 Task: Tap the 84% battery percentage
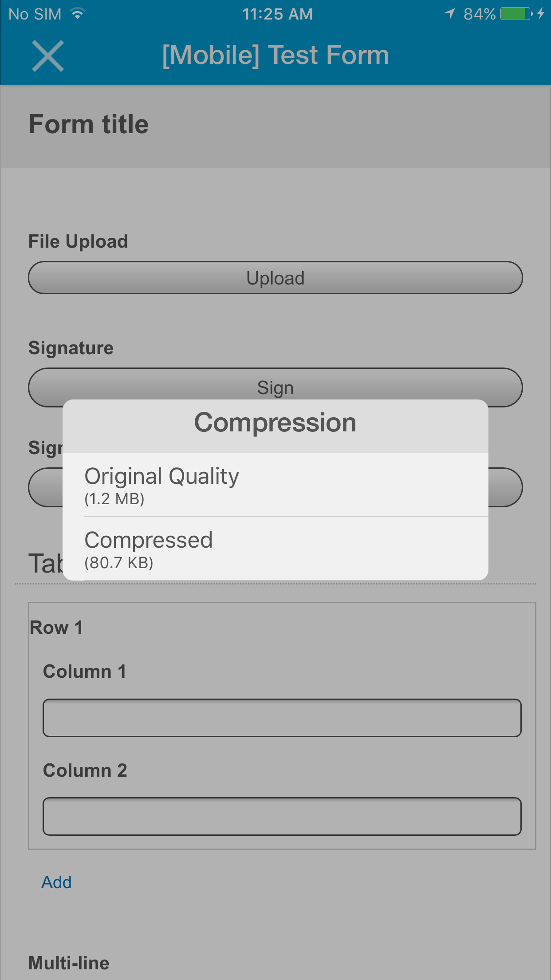click(479, 14)
